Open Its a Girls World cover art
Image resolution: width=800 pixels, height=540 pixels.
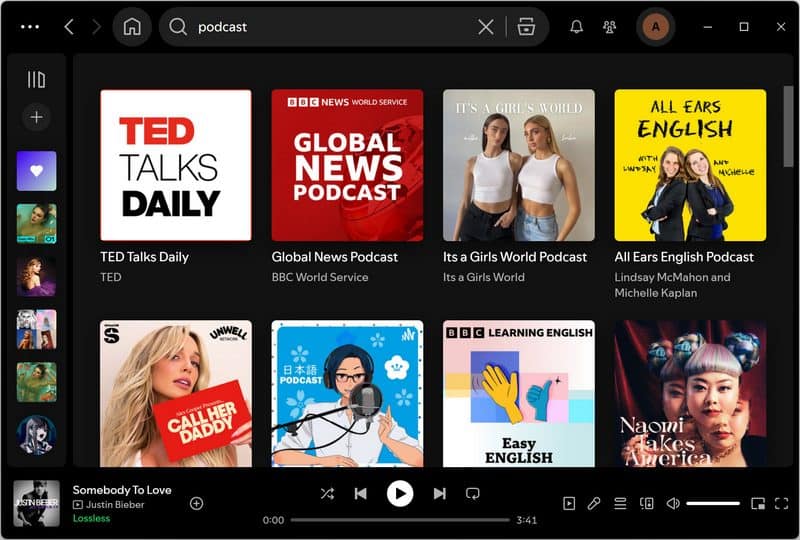[x=519, y=165]
